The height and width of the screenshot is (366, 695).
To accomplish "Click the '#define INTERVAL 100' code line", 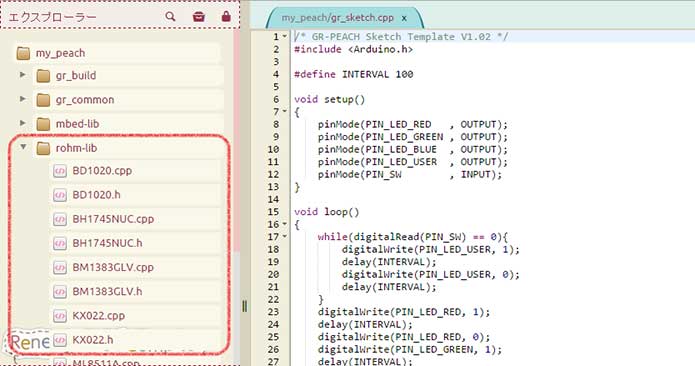I will [x=353, y=74].
